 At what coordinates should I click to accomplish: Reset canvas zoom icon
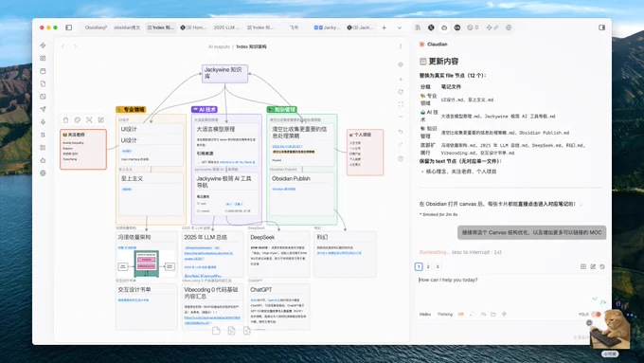click(x=401, y=92)
